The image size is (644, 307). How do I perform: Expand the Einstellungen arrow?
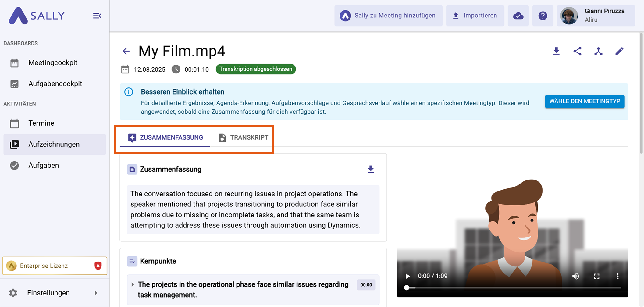coord(96,293)
